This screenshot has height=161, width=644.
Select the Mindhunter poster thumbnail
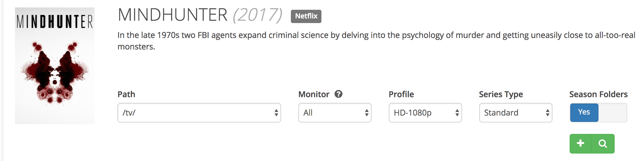[x=55, y=66]
